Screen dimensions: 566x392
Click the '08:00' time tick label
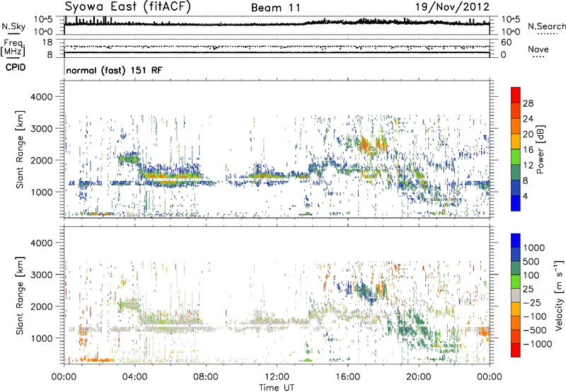pyautogui.click(x=206, y=377)
